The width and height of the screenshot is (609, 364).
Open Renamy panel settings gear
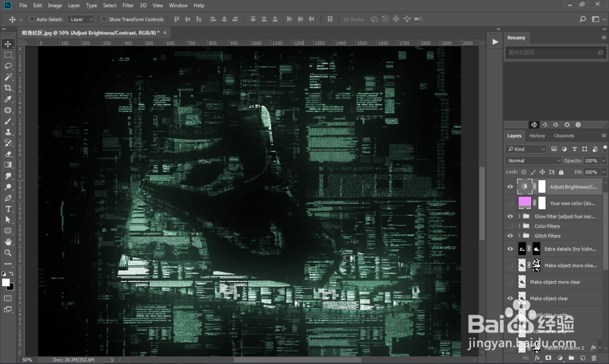[x=567, y=125]
